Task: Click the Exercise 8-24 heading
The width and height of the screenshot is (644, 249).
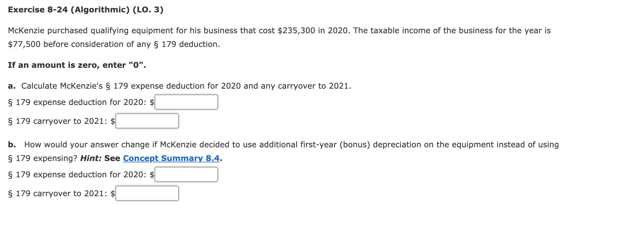Action: (x=85, y=10)
